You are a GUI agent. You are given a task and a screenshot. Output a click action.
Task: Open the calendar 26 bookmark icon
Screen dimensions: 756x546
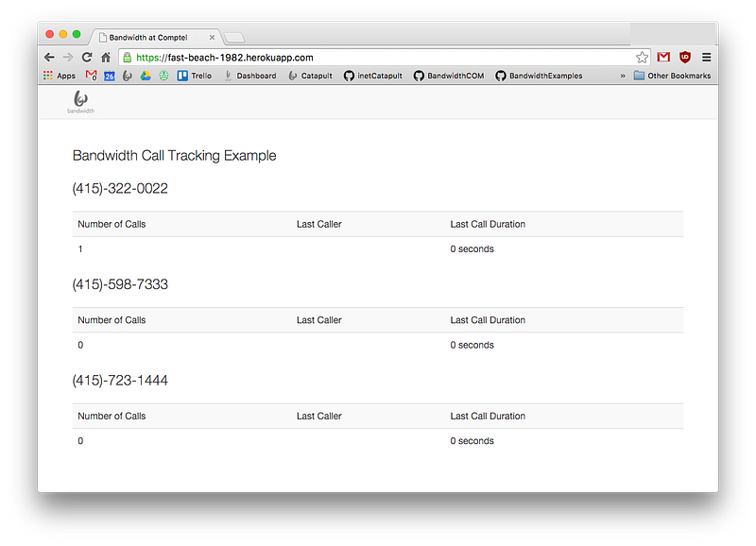click(x=110, y=76)
